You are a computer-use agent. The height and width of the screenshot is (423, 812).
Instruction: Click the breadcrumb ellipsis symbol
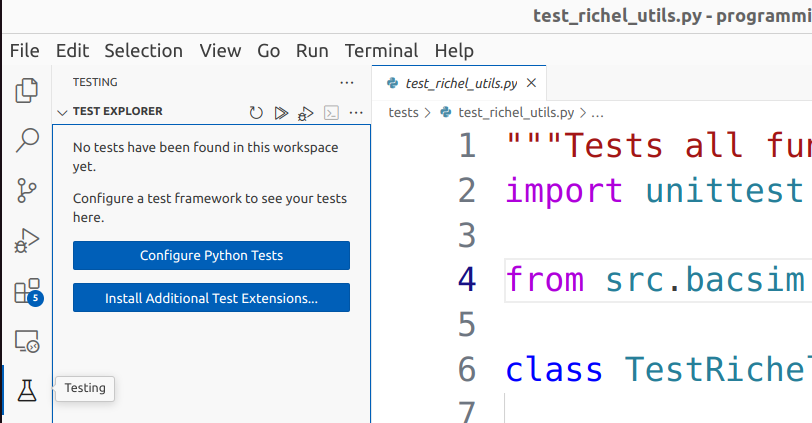point(597,113)
